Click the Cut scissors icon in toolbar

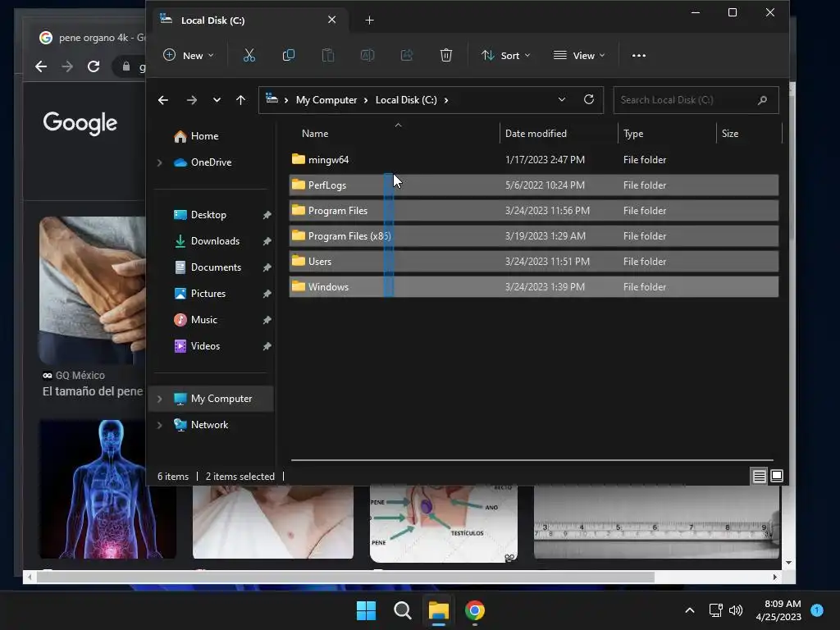[249, 55]
